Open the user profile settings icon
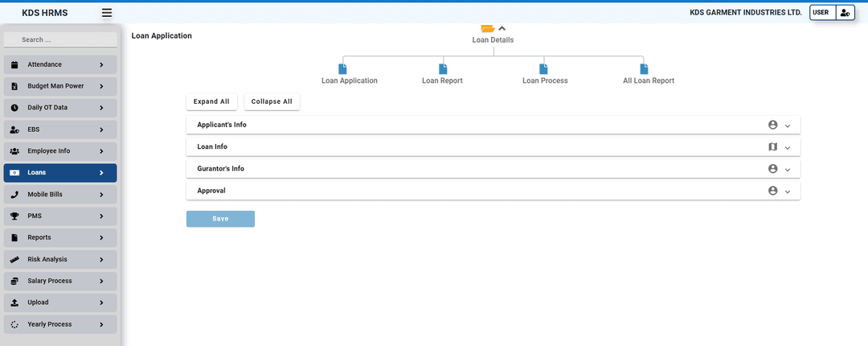 pos(844,13)
